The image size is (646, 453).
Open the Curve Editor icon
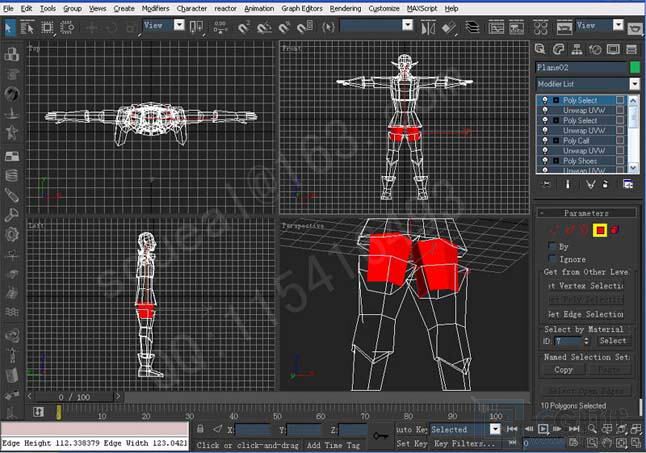[x=496, y=28]
